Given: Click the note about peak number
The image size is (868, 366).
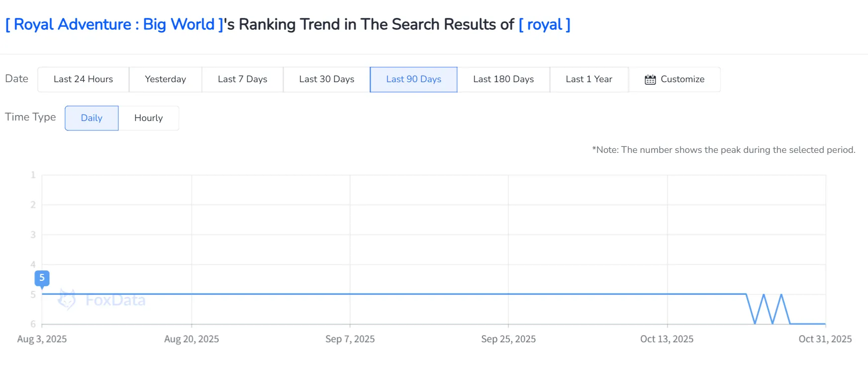Looking at the screenshot, I should click(x=723, y=150).
